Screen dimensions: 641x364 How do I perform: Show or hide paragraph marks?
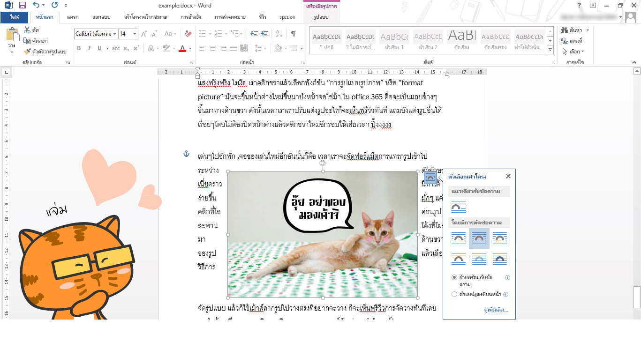coord(294,34)
